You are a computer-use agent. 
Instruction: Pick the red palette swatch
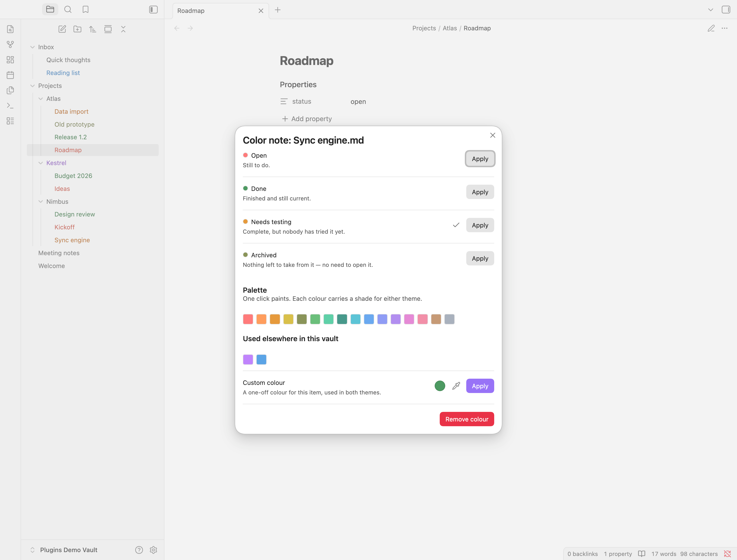tap(248, 319)
